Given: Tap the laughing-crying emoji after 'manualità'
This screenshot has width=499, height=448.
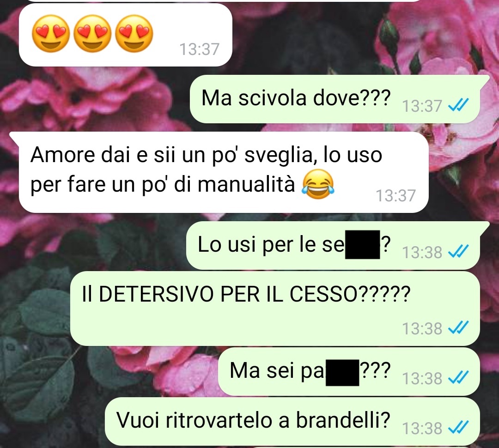Looking at the screenshot, I should coord(318,185).
